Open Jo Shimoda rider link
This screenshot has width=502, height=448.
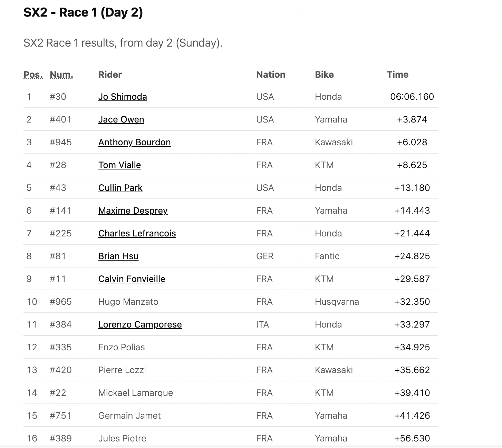pyautogui.click(x=123, y=97)
